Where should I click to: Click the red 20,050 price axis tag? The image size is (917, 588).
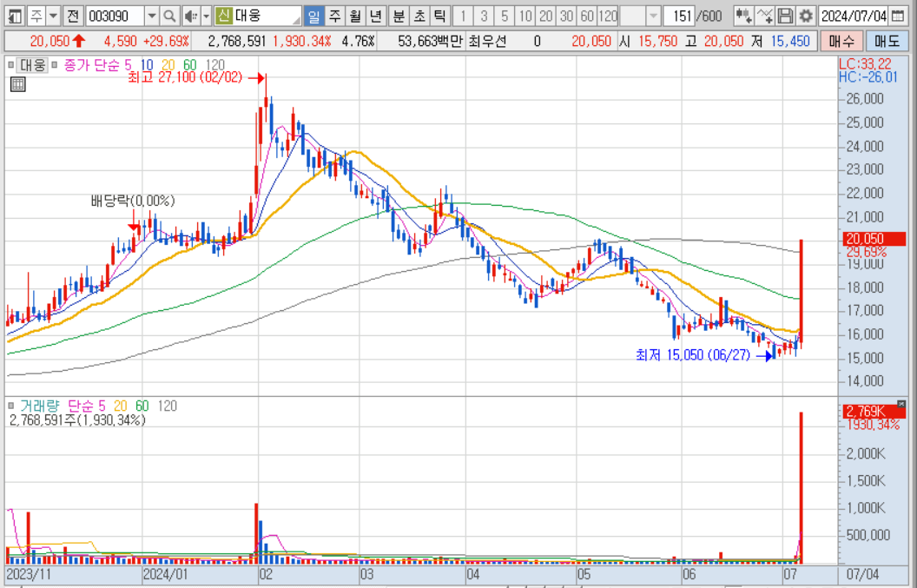click(x=873, y=240)
